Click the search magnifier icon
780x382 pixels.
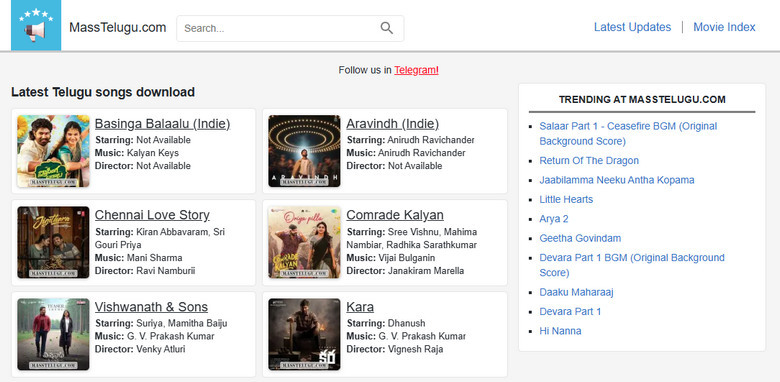(387, 28)
